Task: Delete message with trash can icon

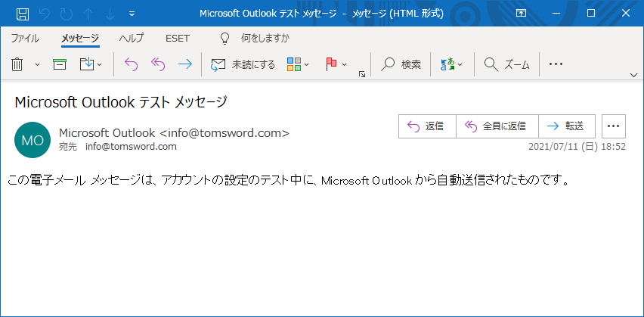Action: (17, 64)
